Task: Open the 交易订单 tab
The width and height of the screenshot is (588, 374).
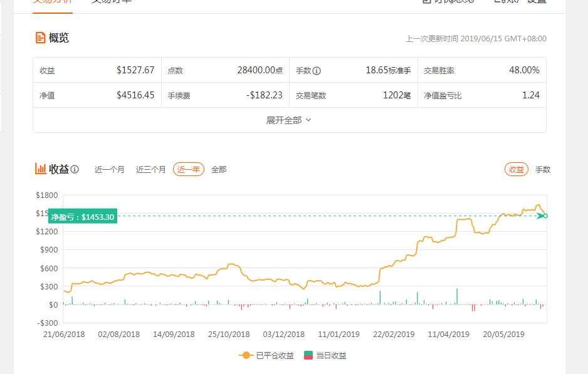Action: (x=112, y=1)
